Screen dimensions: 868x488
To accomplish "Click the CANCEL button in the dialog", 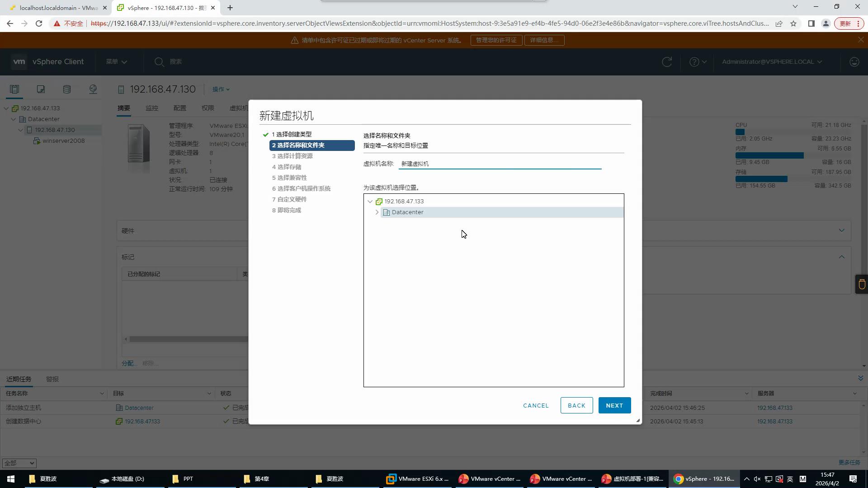I will click(x=536, y=405).
